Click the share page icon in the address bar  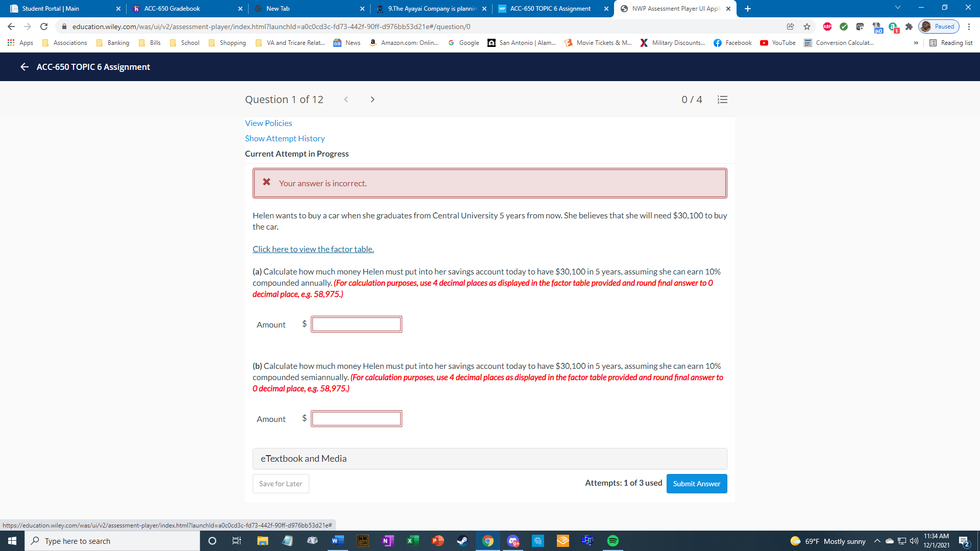pyautogui.click(x=790, y=27)
